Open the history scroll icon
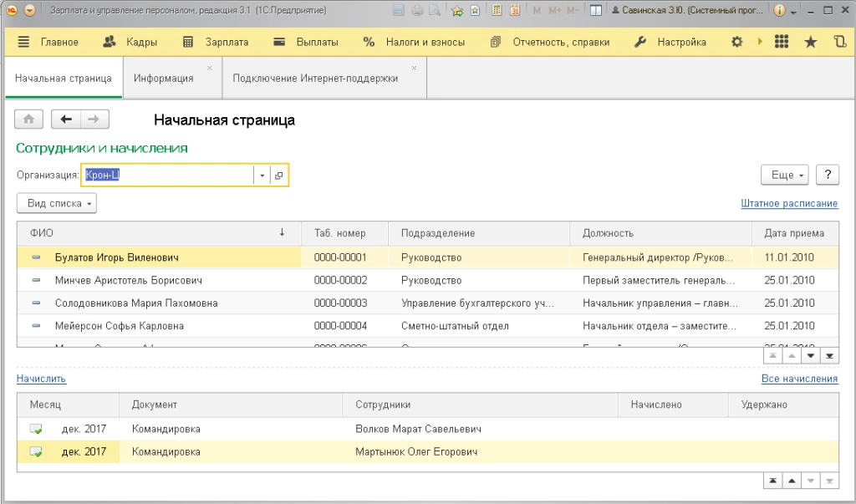This screenshot has width=856, height=504. click(x=839, y=42)
